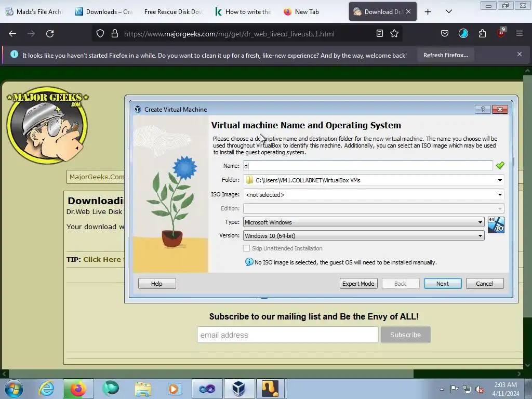
Task: Switch to How to write the tab
Action: point(243,12)
